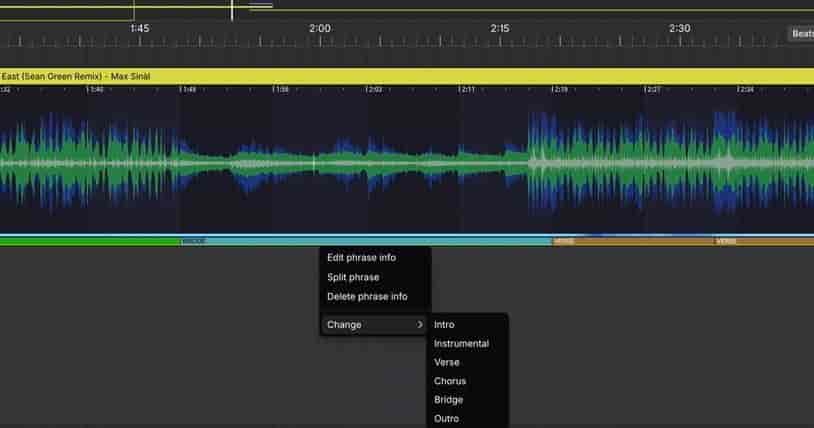This screenshot has width=814, height=428.
Task: Click the 2:00 mark on timeline ruler
Action: pyautogui.click(x=320, y=29)
